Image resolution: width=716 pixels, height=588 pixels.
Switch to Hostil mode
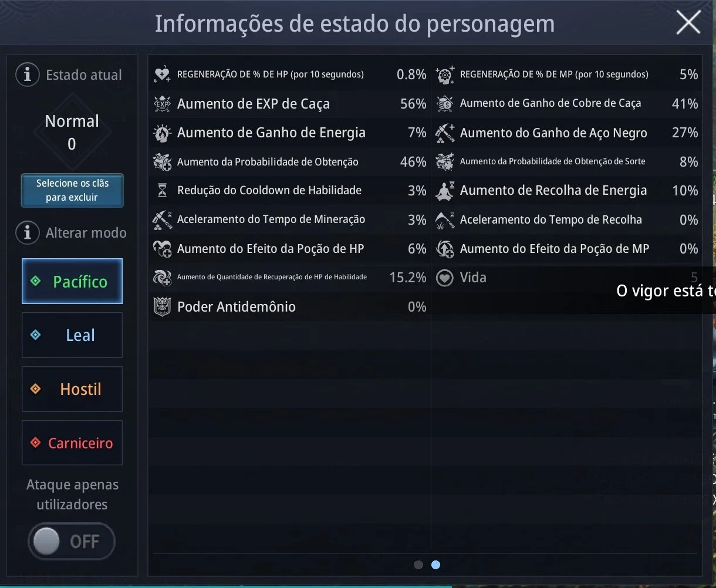[72, 389]
